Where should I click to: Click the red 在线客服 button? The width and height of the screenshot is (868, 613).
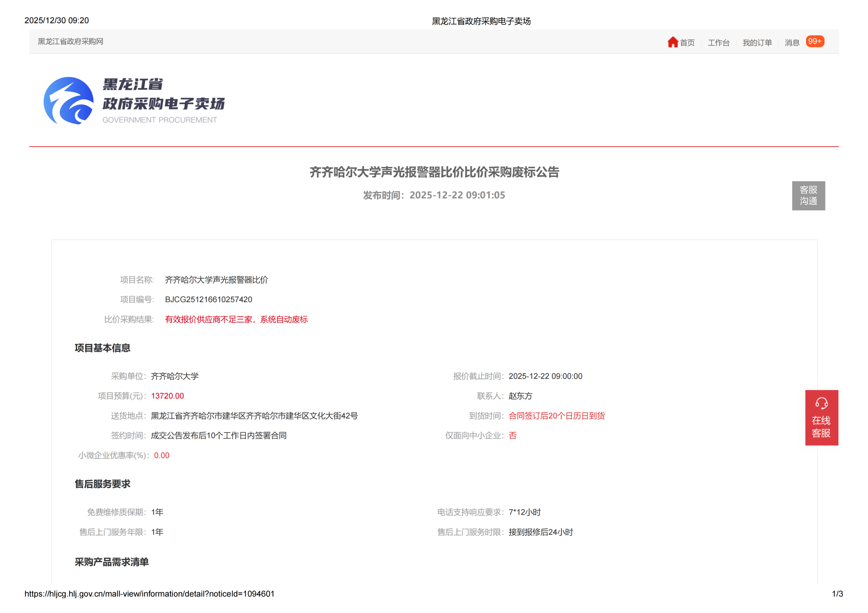[821, 426]
